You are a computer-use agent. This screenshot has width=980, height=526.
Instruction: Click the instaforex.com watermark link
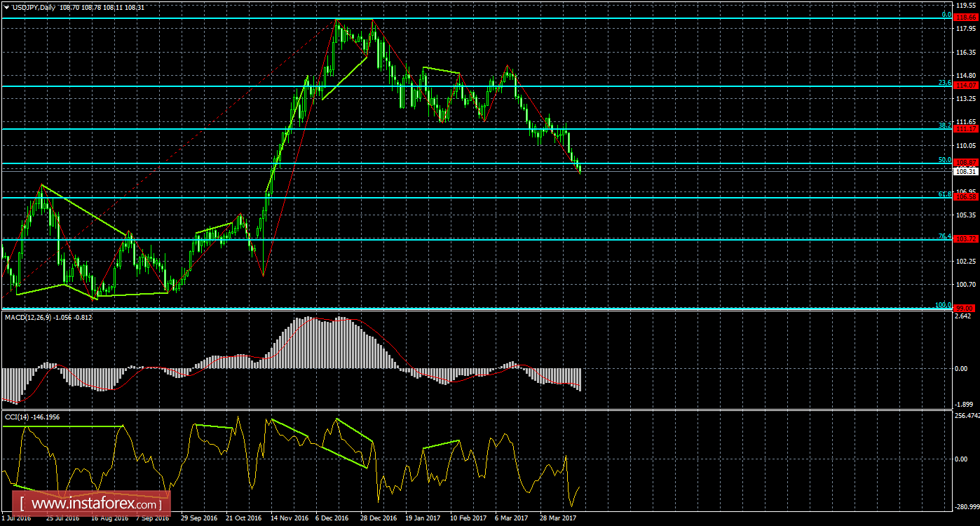(x=90, y=504)
